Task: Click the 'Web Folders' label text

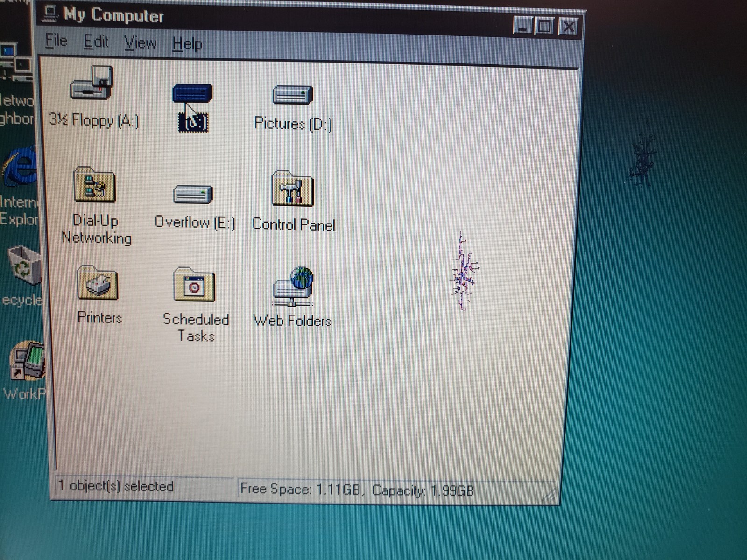Action: [292, 321]
